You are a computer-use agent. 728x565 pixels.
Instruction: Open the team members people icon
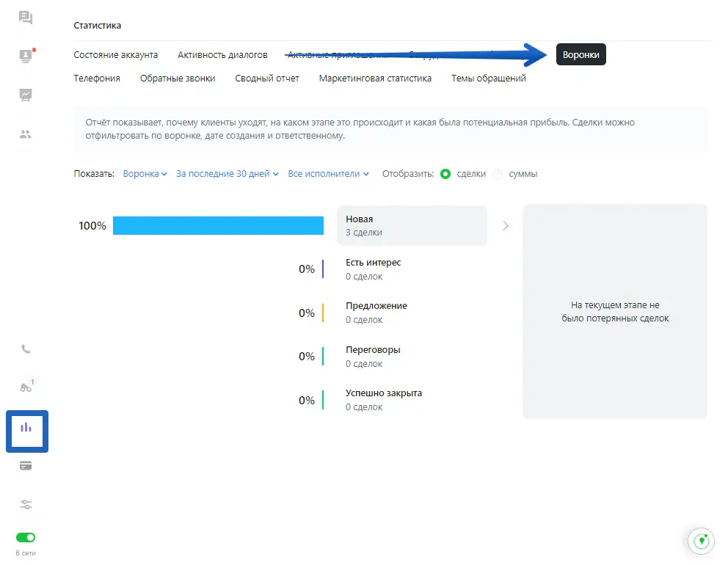[x=26, y=134]
